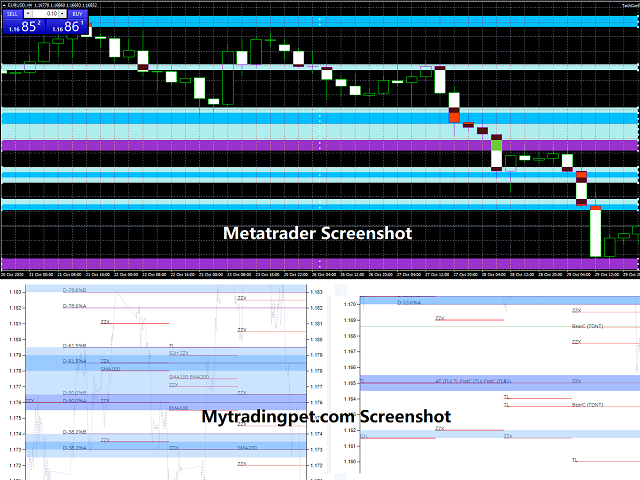Click the D-23.6%A label in the right chart
This screenshot has height=480, width=640.
(409, 302)
